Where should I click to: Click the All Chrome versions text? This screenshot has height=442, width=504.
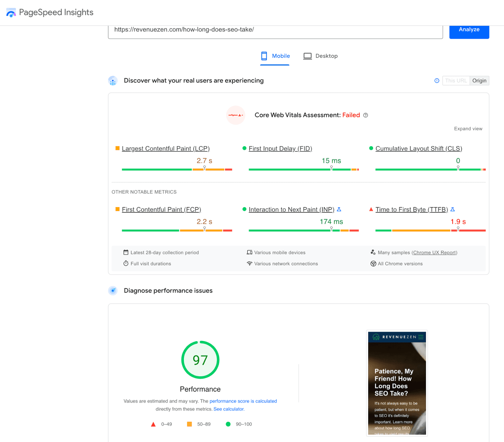pos(400,264)
